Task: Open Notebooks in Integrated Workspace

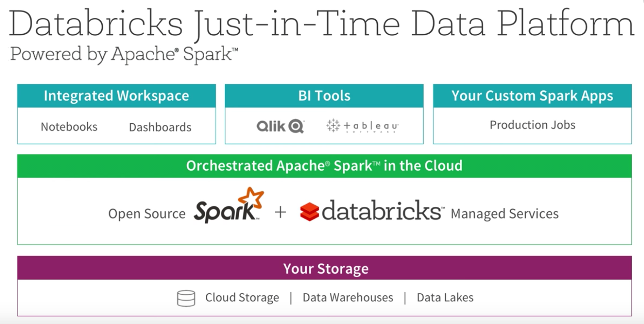Action: (69, 127)
